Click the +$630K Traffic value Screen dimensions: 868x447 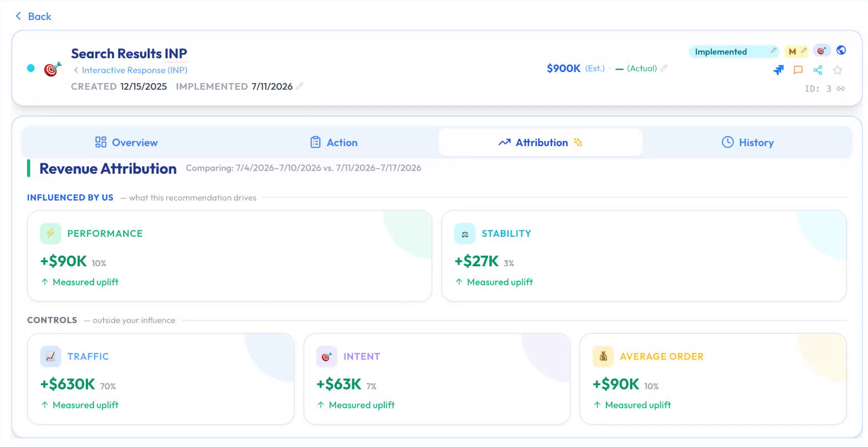point(68,384)
